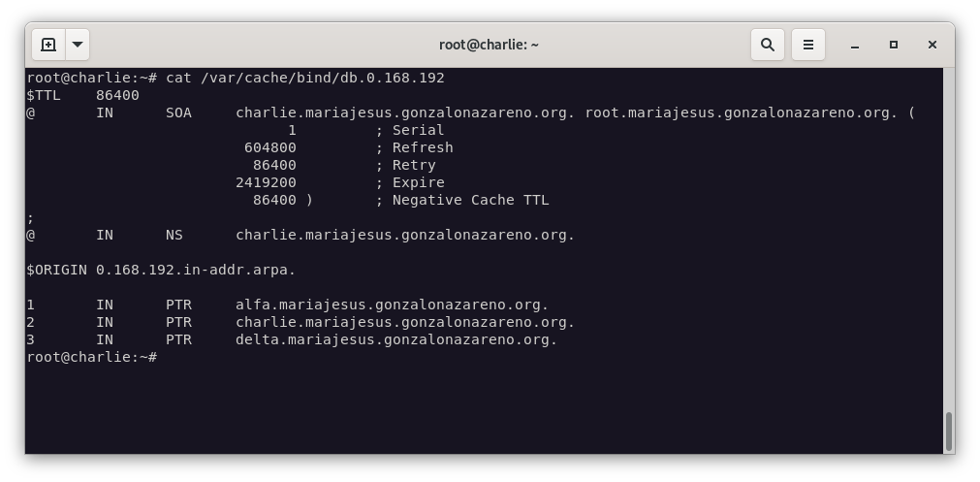Viewport: 980px width, 482px height.
Task: Click the terminal vertical scrollbar thumb
Action: click(948, 432)
